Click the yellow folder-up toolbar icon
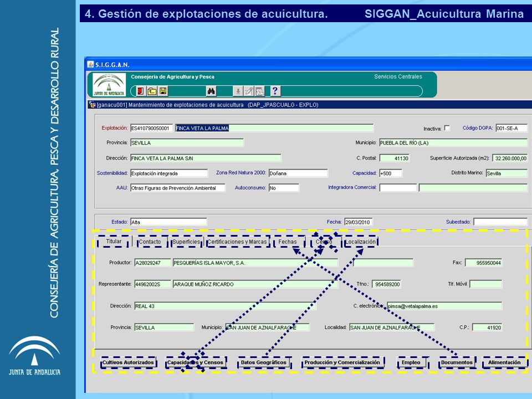Viewport: 532px width, 399px height. click(152, 91)
